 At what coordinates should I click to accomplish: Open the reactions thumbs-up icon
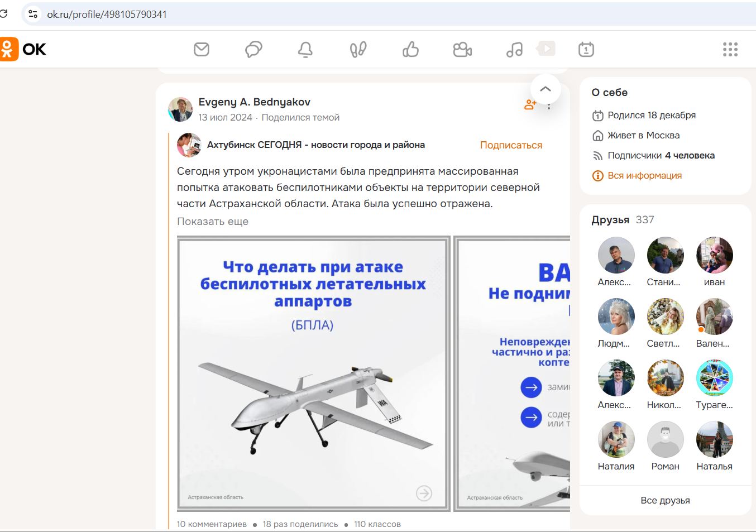(x=410, y=49)
